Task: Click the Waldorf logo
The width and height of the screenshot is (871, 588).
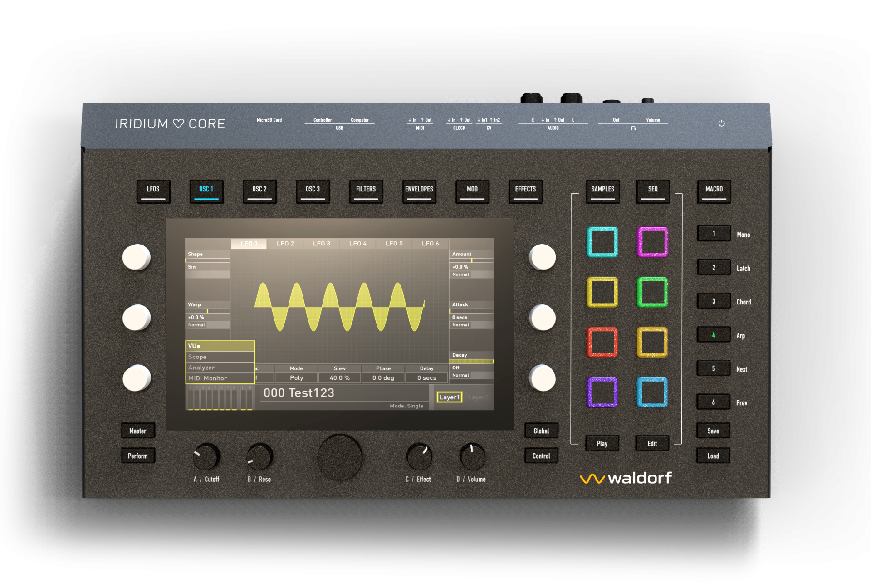Action: [626, 478]
